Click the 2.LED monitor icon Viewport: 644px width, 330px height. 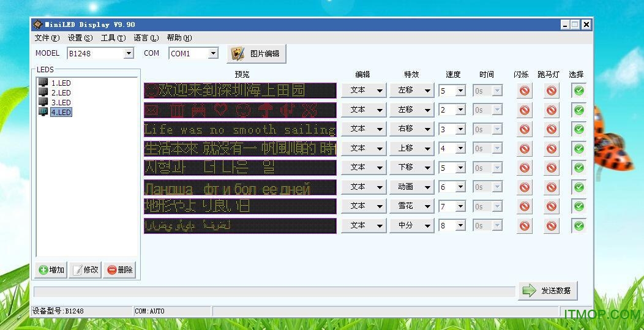point(43,92)
